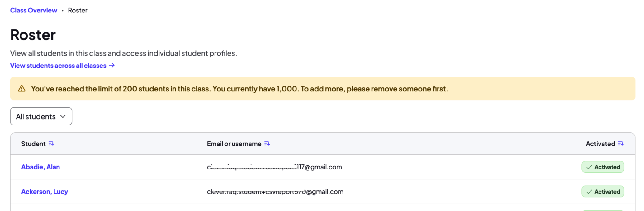Click arrow icon next to View students across all classes
The image size is (644, 211).
pos(112,65)
